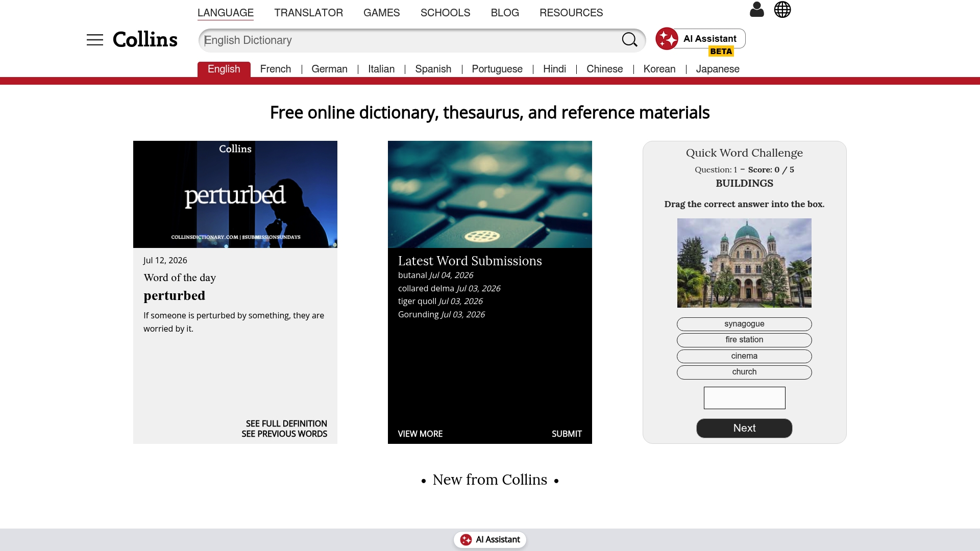Viewport: 980px width, 551px height.
Task: Open the globe language selector icon
Action: (x=782, y=9)
